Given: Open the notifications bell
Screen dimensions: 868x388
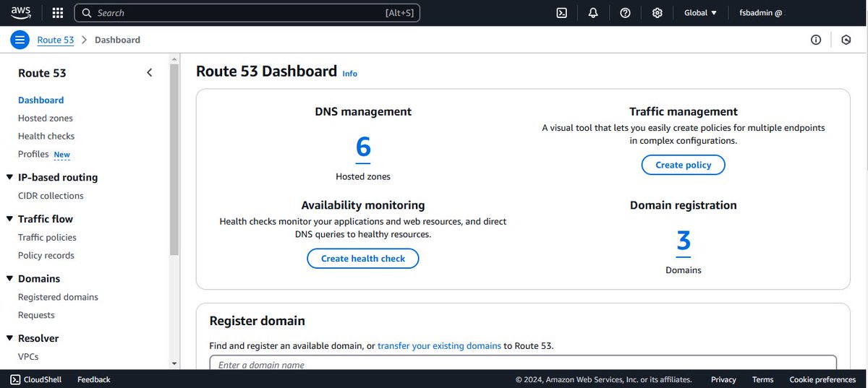Looking at the screenshot, I should [593, 13].
